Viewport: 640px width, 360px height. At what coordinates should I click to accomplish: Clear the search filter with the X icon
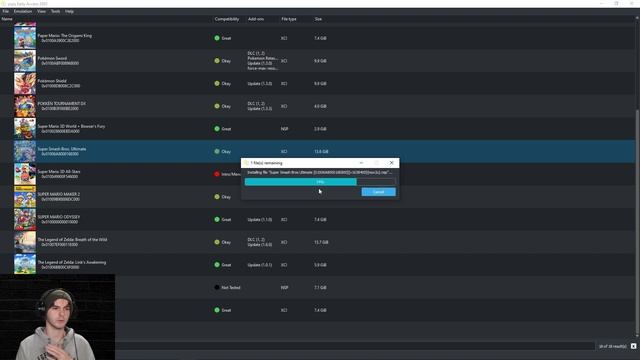tap(633, 346)
